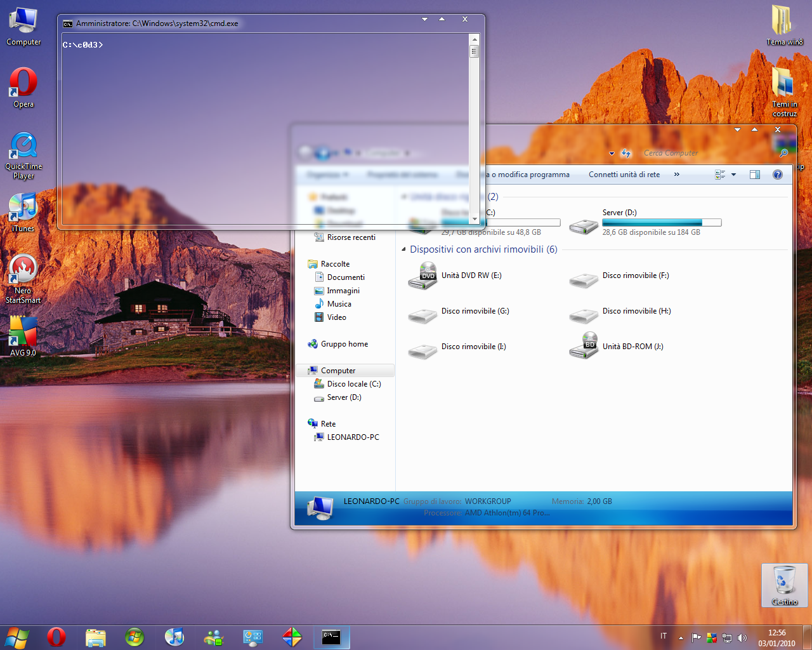This screenshot has height=650, width=812.
Task: Expand the Computer address bar dropdown
Action: (611, 153)
